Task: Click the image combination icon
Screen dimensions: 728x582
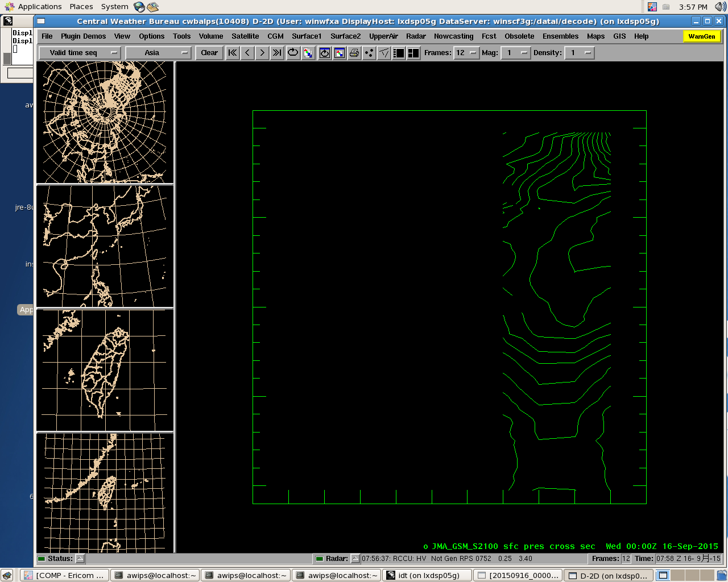Action: [308, 53]
